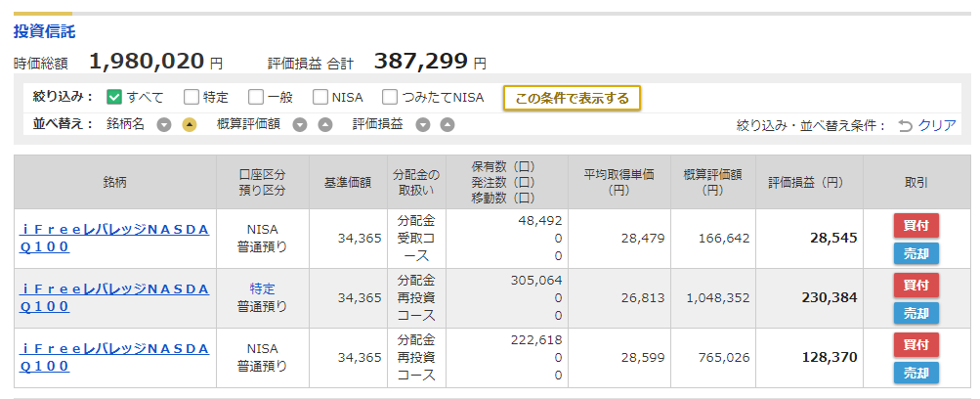Check the NISA filter checkbox
Viewport: 980px width, 399px height.
tap(320, 97)
